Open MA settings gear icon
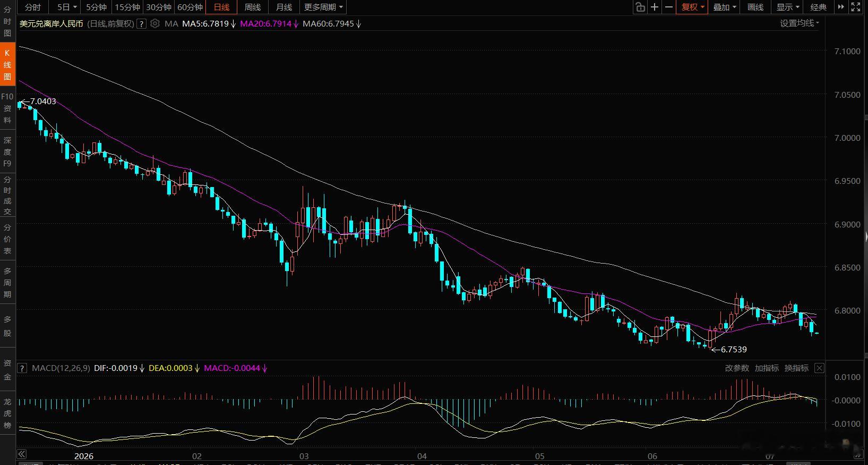The width and height of the screenshot is (868, 465). (x=155, y=23)
